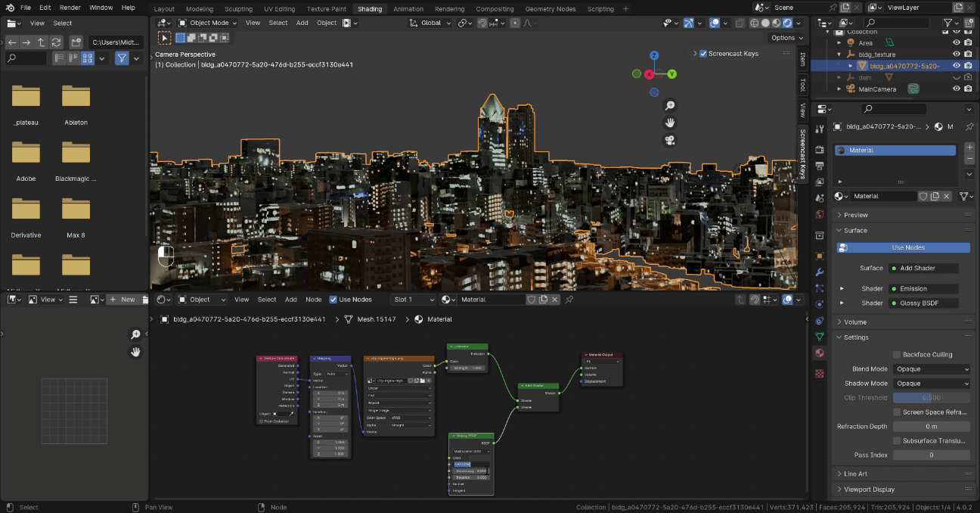Activate the select box tool in viewport

[x=165, y=37]
